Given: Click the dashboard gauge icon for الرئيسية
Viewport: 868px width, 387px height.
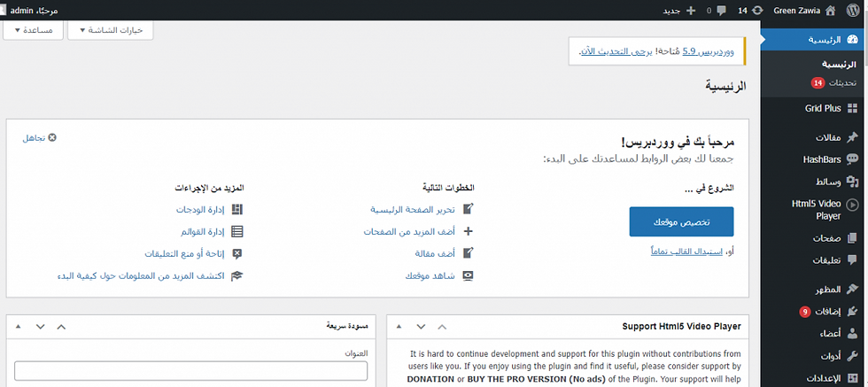Looking at the screenshot, I should click(x=853, y=39).
